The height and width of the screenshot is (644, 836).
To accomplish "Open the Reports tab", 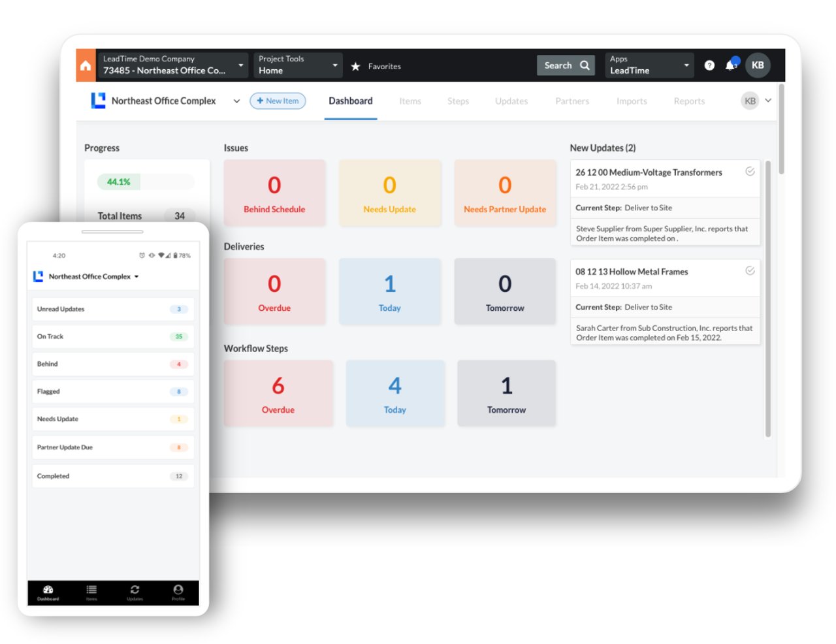I will click(x=689, y=101).
